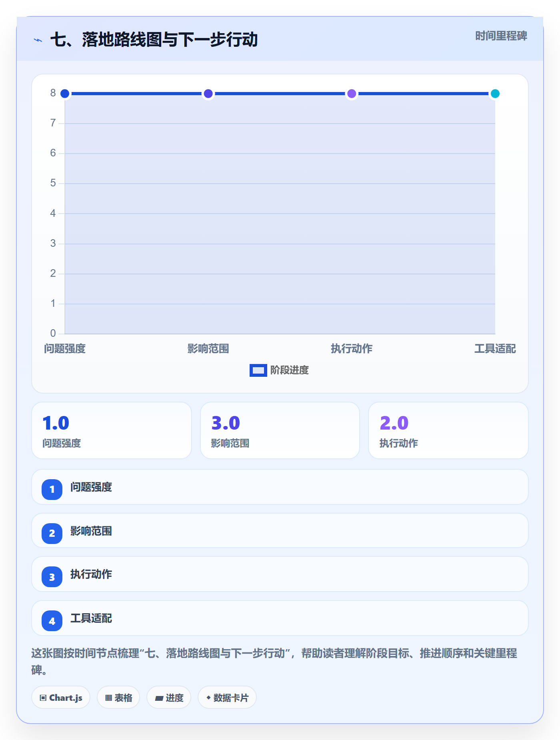Screen dimensions: 560x740
Task: Open the 1.0 问题强度 data card
Action: coord(112,430)
